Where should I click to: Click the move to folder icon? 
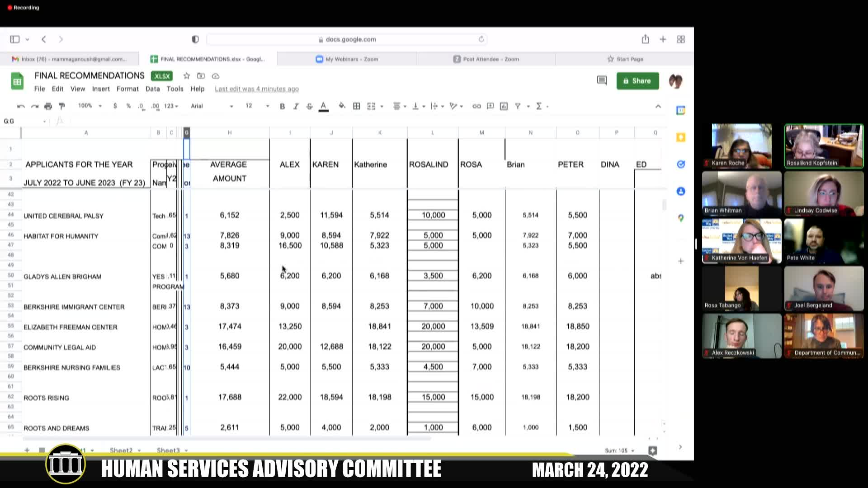(201, 76)
